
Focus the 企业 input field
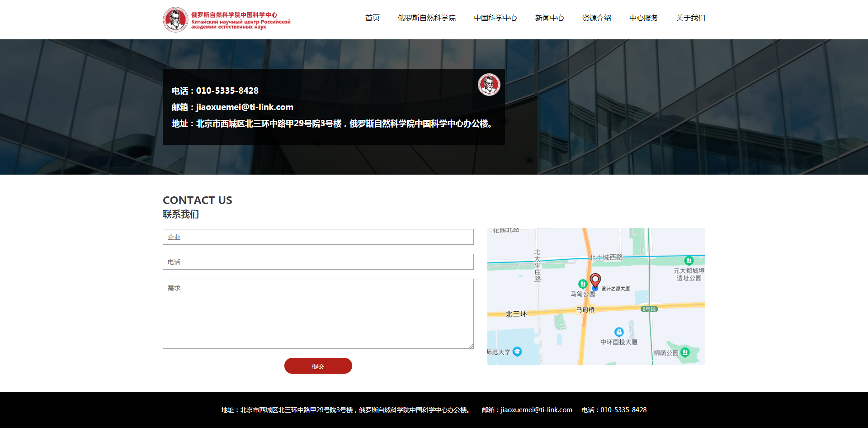[318, 237]
